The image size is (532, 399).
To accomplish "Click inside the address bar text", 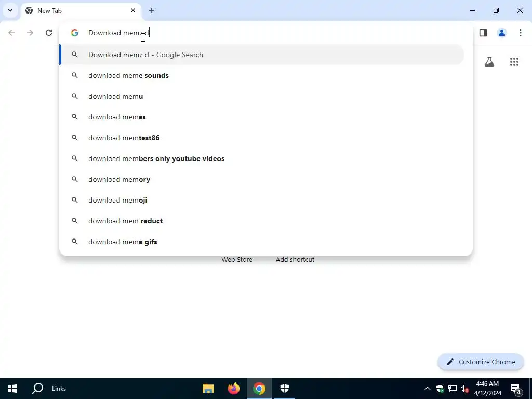I will point(119,33).
